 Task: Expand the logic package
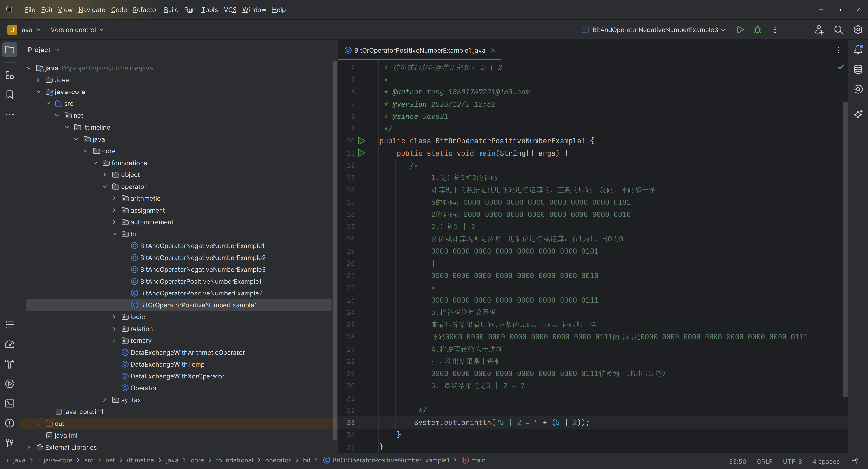pos(114,317)
